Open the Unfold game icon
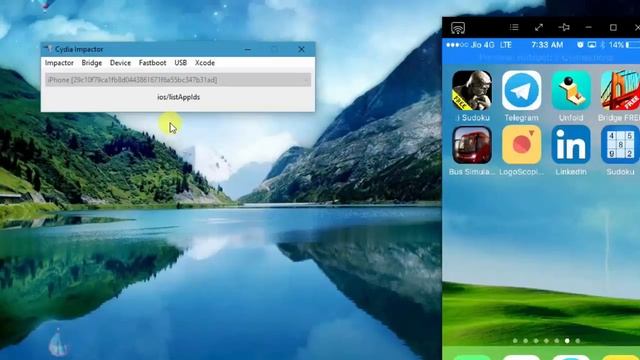The width and height of the screenshot is (640, 360). pyautogui.click(x=571, y=90)
